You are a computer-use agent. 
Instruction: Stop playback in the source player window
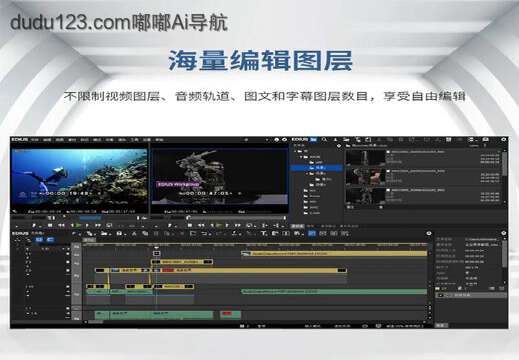[x=50, y=226]
